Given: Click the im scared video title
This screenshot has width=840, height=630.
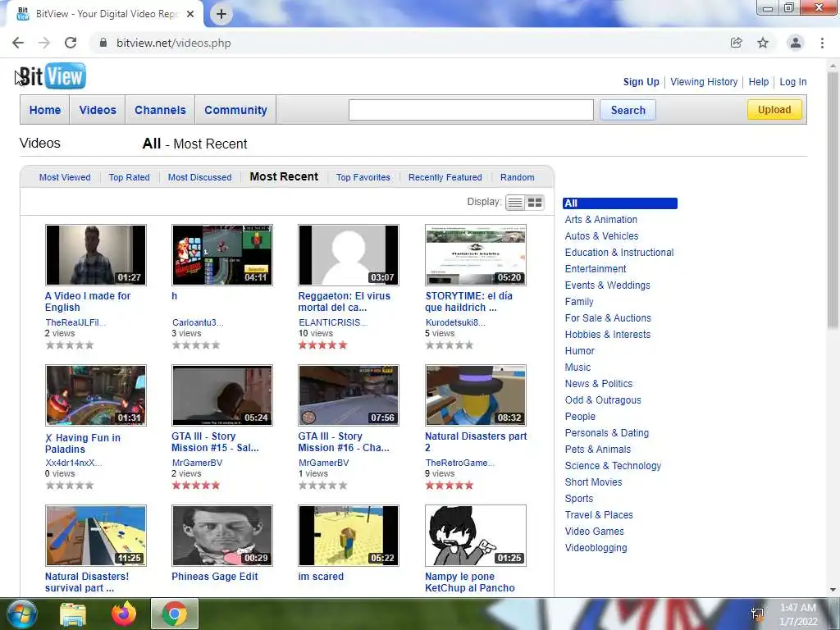Looking at the screenshot, I should click(x=321, y=577).
